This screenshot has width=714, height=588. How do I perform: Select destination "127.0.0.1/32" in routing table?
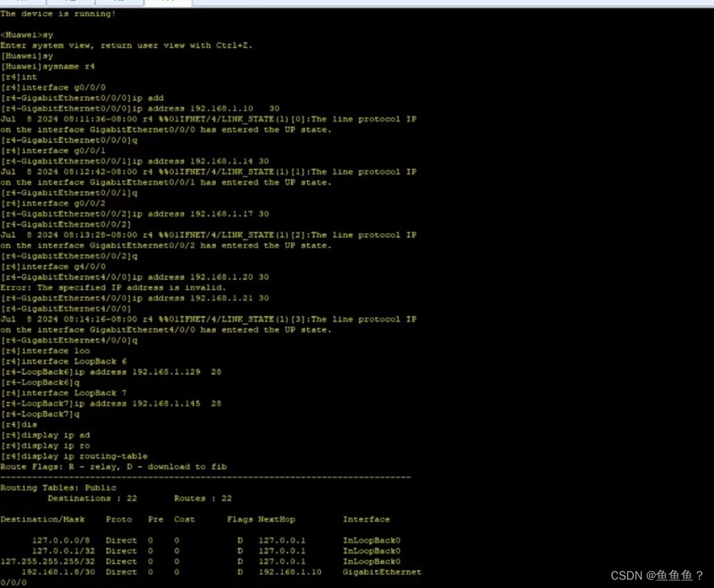tap(64, 551)
